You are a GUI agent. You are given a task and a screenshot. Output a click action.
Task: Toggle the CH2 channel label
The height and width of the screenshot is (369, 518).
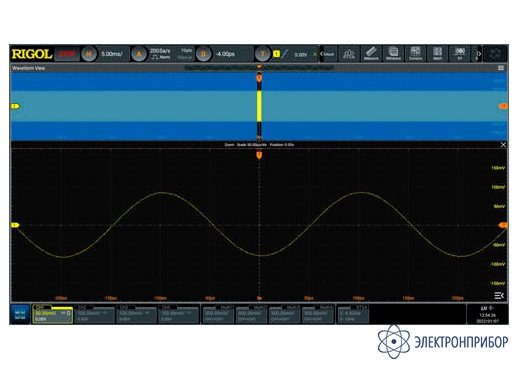click(x=82, y=307)
